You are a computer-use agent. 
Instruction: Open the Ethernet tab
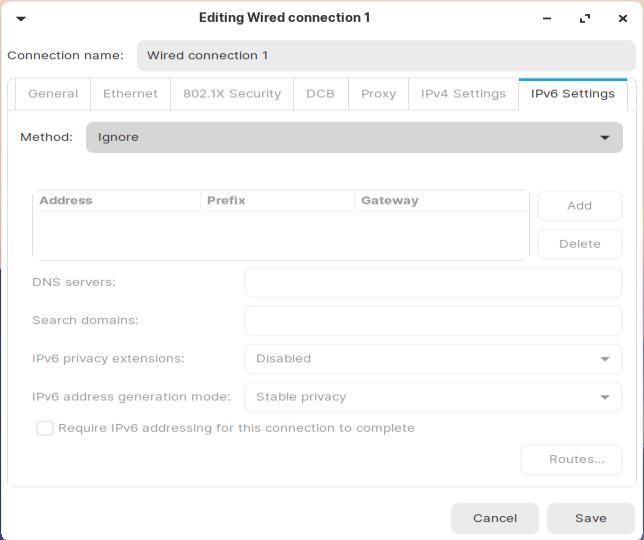pyautogui.click(x=130, y=94)
